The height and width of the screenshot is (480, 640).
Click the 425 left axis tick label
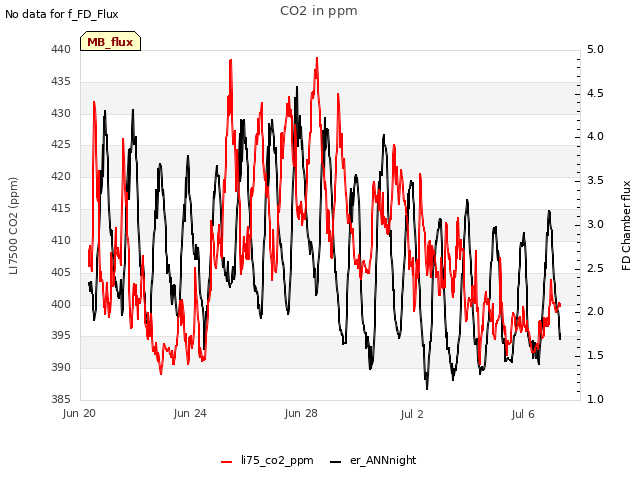(x=61, y=144)
